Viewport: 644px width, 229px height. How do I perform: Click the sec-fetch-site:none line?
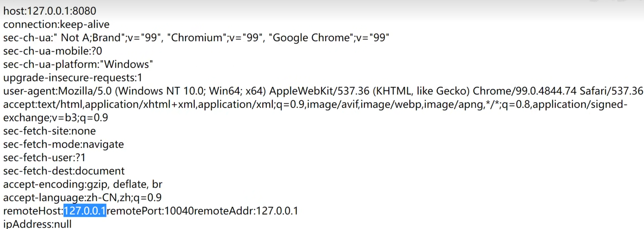tap(49, 131)
